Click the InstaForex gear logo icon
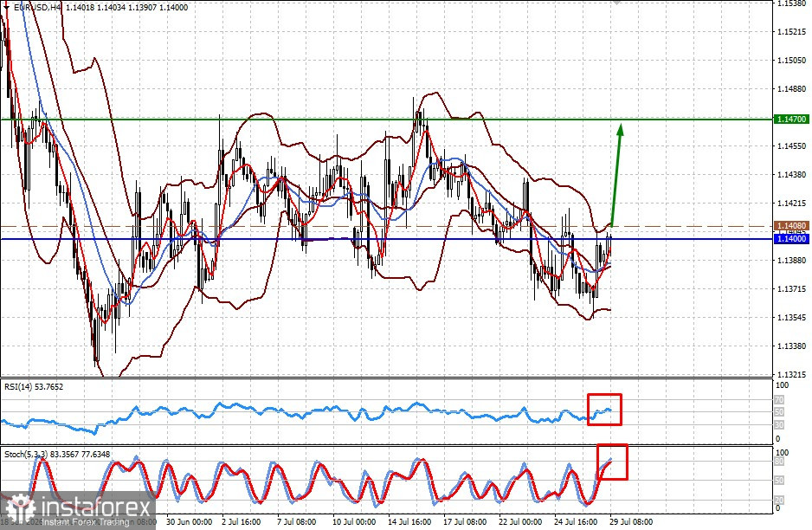 [20, 508]
